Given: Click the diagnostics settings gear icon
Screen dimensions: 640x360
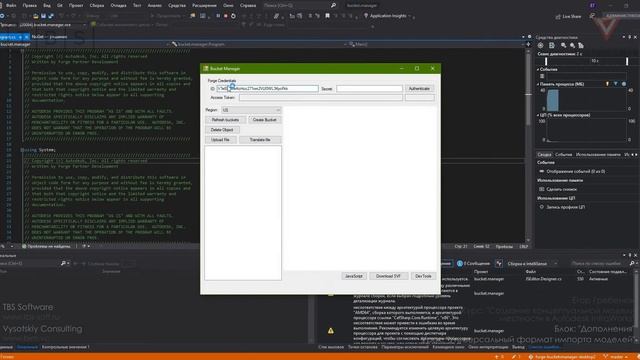Looking at the screenshot, I should 540,45.
